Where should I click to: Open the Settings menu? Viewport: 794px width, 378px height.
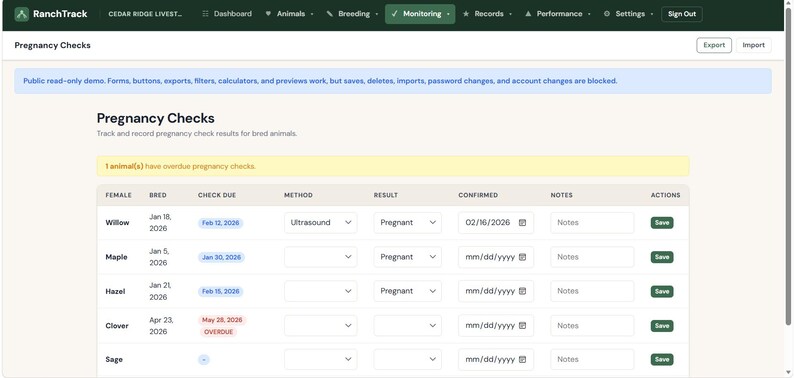click(628, 14)
